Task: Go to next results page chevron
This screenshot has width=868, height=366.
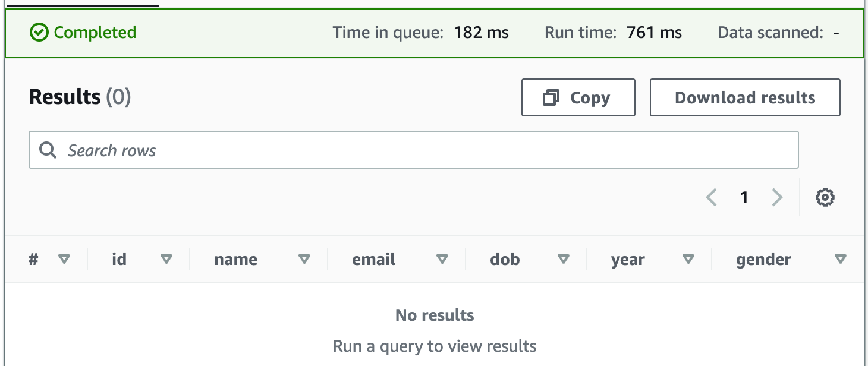Action: [x=776, y=197]
